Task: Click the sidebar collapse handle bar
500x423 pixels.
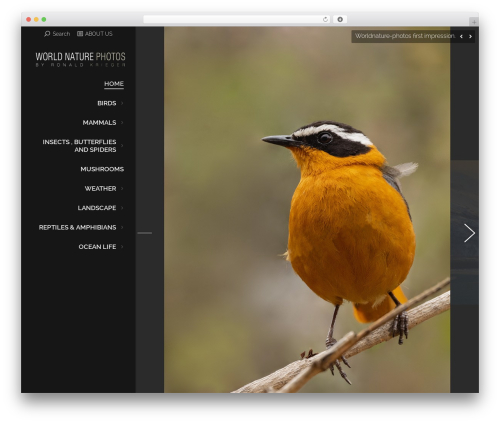Action: pyautogui.click(x=145, y=233)
